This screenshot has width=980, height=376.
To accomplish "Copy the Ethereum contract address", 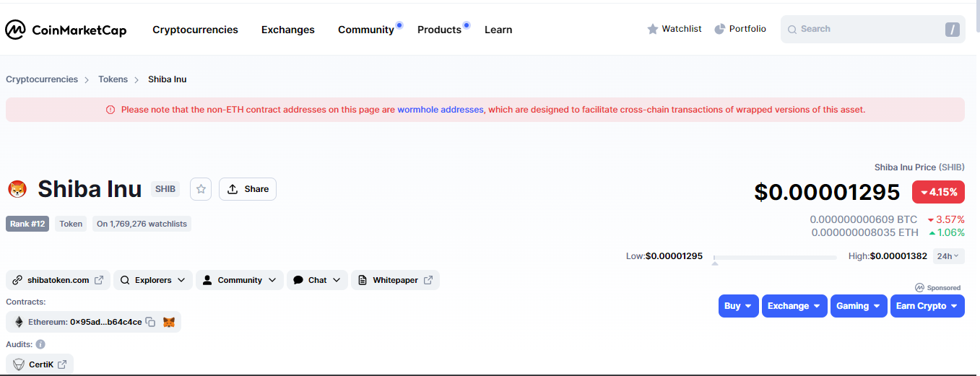I will click(x=150, y=322).
